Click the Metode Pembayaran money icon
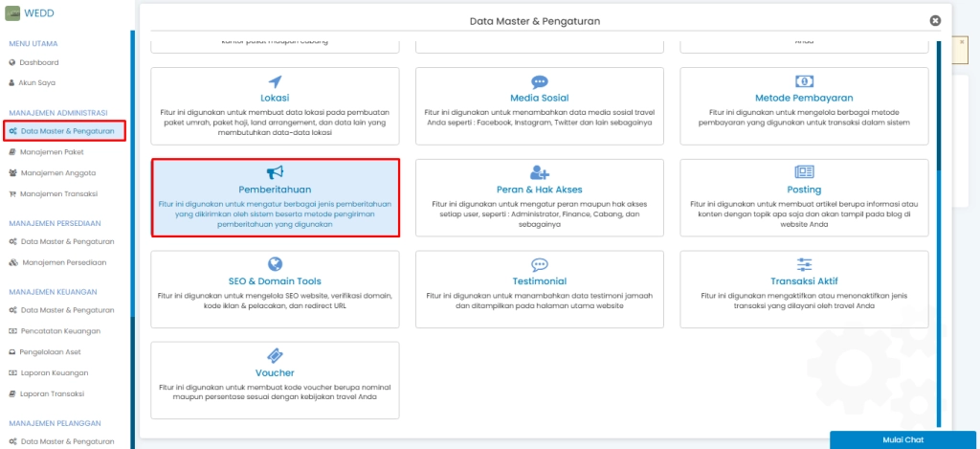Screen dimensions: 980x449 point(804,82)
